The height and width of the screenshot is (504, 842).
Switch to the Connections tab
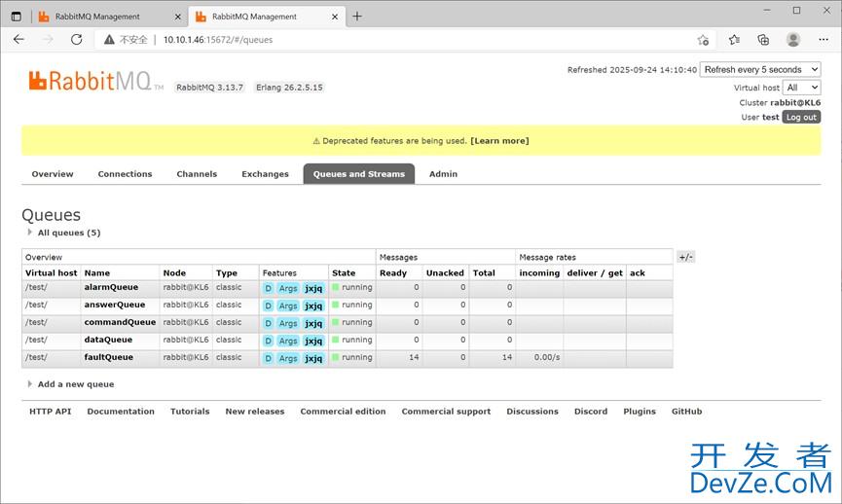tap(125, 174)
